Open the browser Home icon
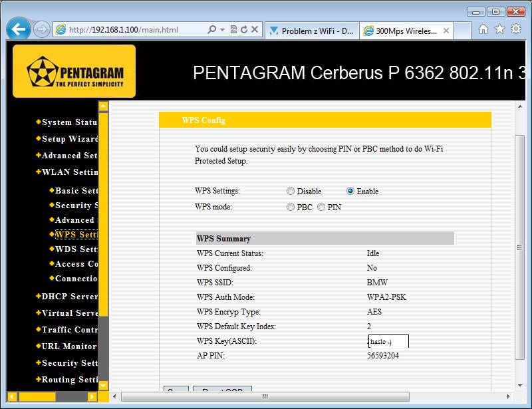532x409 pixels. (483, 29)
